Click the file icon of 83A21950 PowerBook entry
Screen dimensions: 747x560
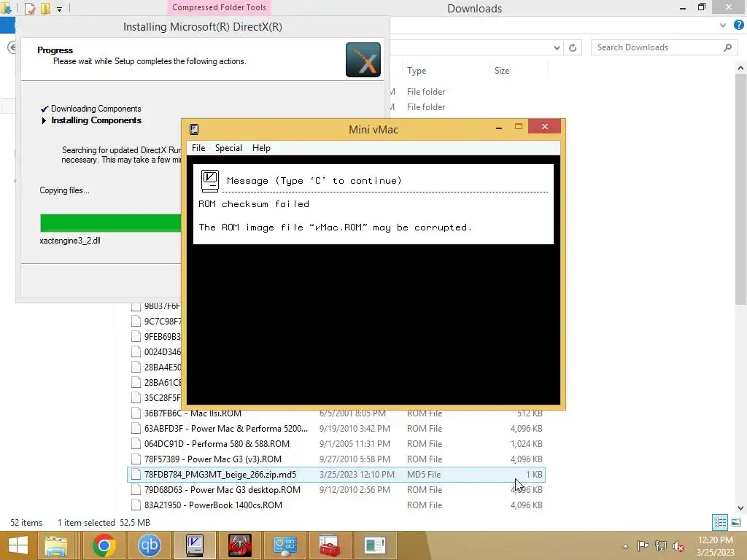point(136,505)
